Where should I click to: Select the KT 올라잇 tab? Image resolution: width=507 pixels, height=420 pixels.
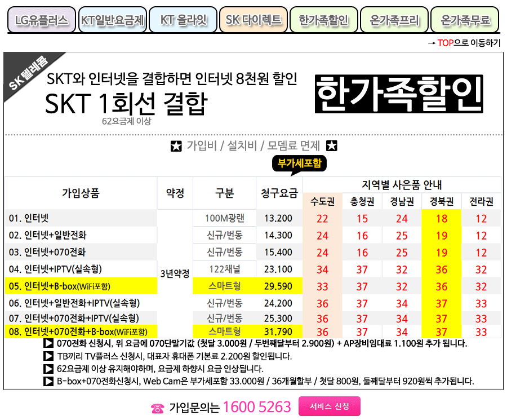[183, 21]
